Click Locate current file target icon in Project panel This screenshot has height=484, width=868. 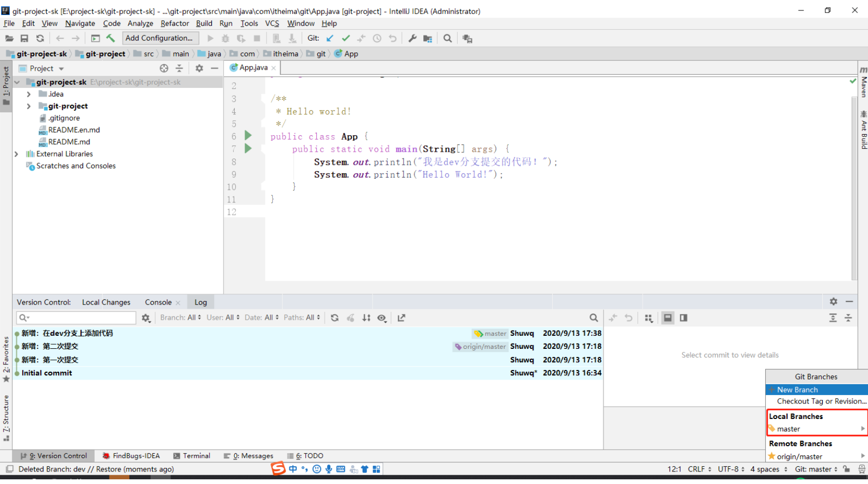164,68
